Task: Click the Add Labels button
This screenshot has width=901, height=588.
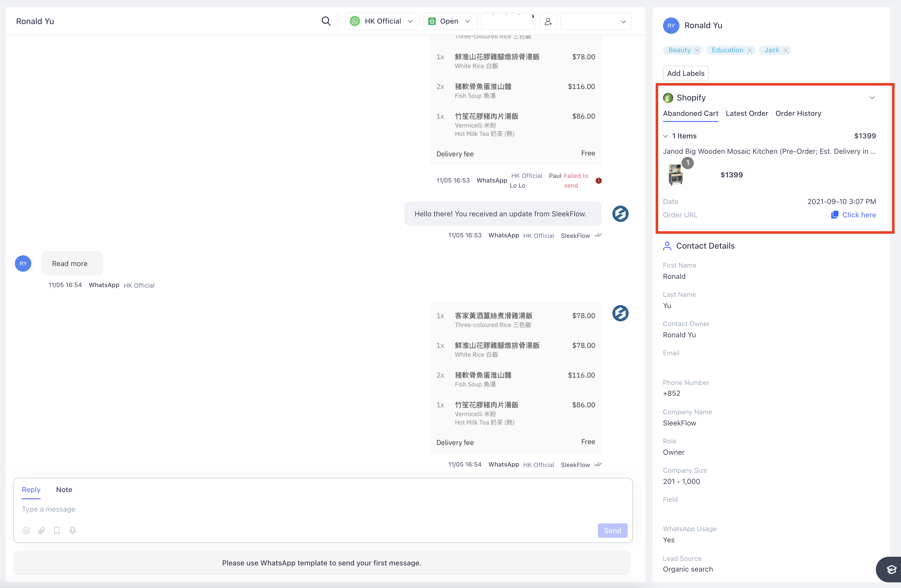Action: click(x=686, y=73)
